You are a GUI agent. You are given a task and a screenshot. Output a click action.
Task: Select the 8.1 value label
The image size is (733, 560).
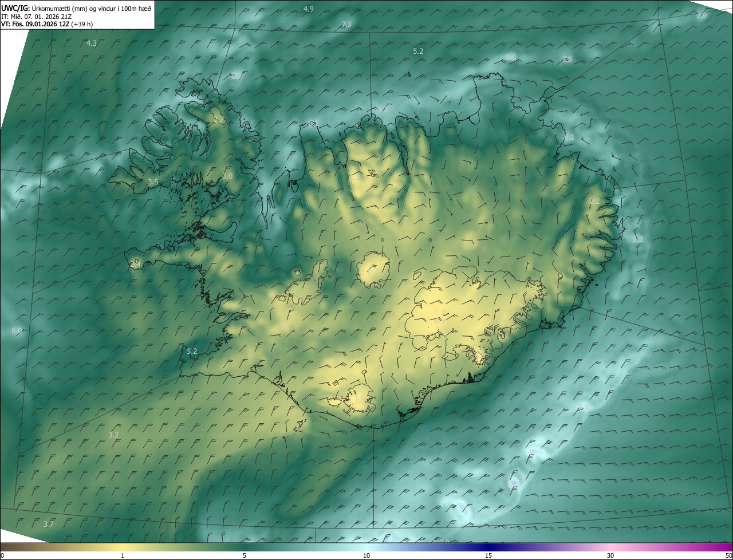(569, 137)
